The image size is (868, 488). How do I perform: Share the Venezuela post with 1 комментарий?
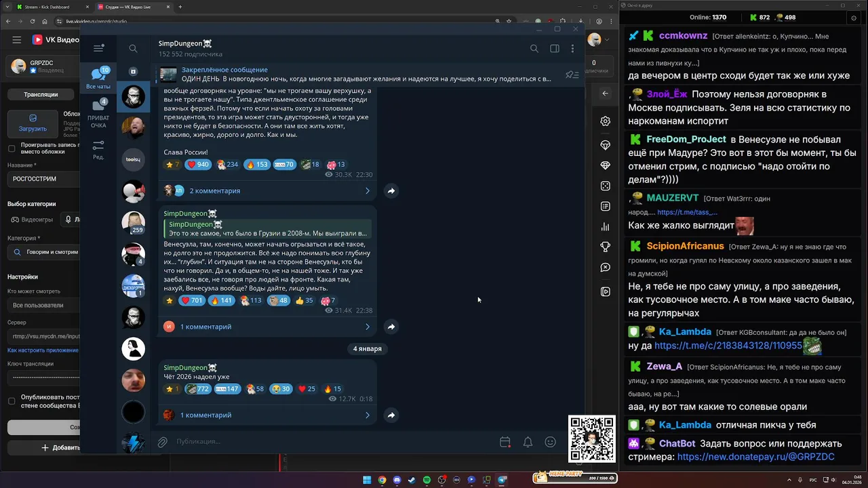pos(391,327)
